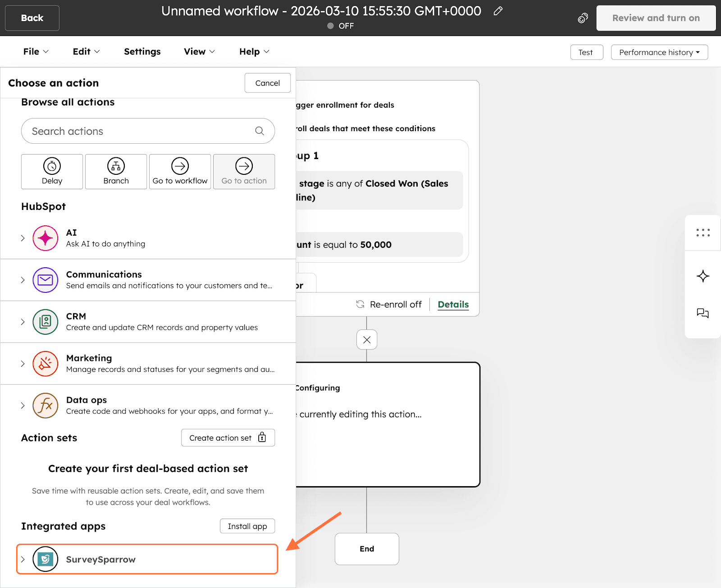Choose the Go to workflow action
Screen dimensions: 721x588
(x=180, y=172)
